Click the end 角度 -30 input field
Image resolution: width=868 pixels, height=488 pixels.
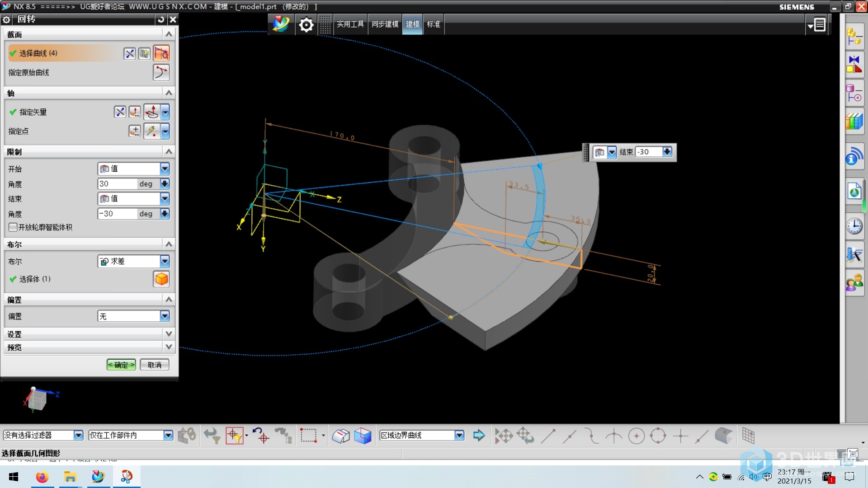(118, 214)
